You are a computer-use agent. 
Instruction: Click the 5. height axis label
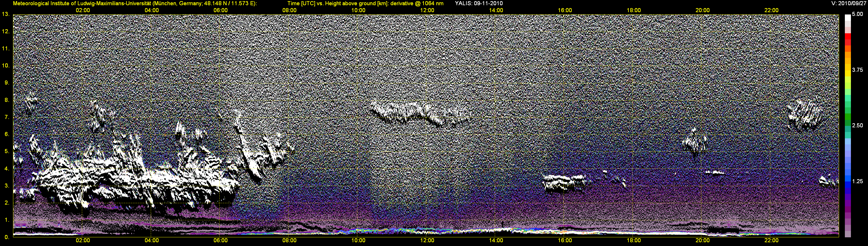click(7, 151)
